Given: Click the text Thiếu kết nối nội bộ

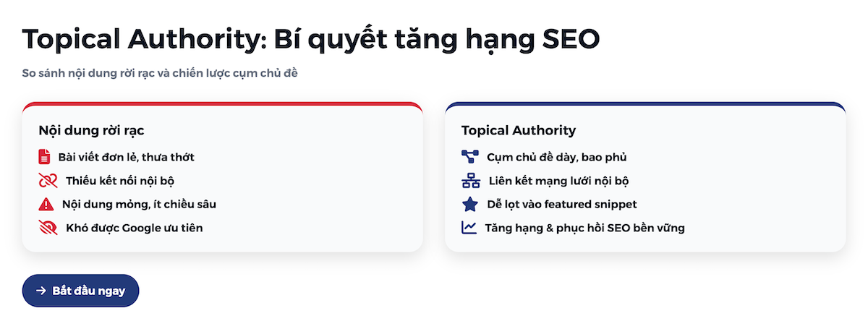Looking at the screenshot, I should click(120, 181).
